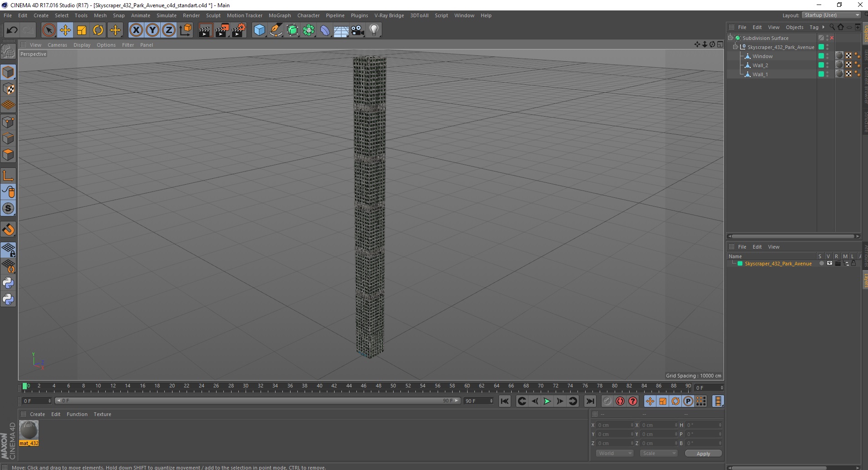The height and width of the screenshot is (470, 868).
Task: Click Render View clapperboard icon
Action: (205, 30)
